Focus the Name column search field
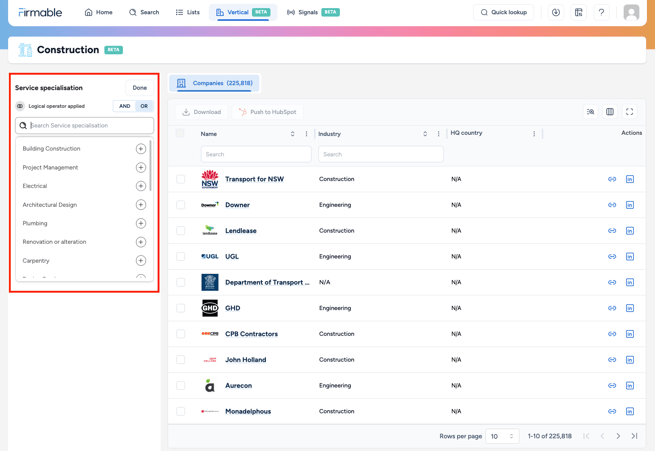The width and height of the screenshot is (655, 451). coord(256,154)
